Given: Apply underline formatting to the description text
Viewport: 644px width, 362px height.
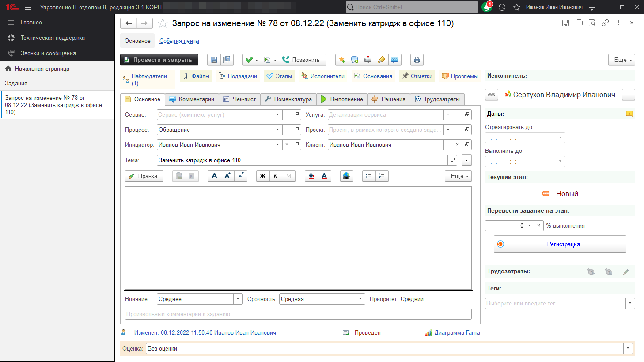Looking at the screenshot, I should click(289, 175).
